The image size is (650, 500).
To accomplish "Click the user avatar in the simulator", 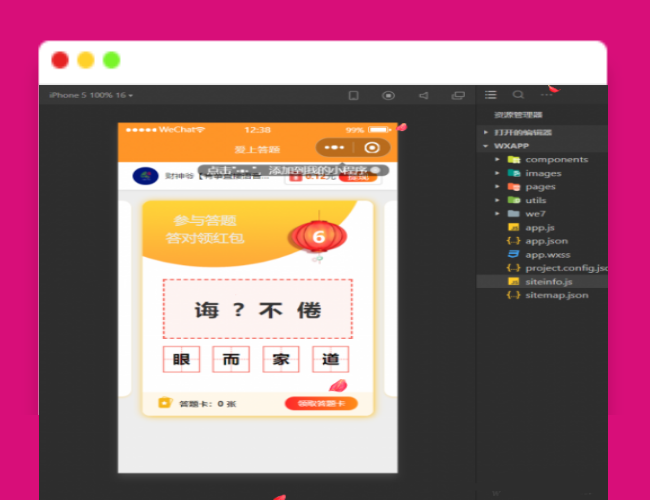I will [145, 176].
